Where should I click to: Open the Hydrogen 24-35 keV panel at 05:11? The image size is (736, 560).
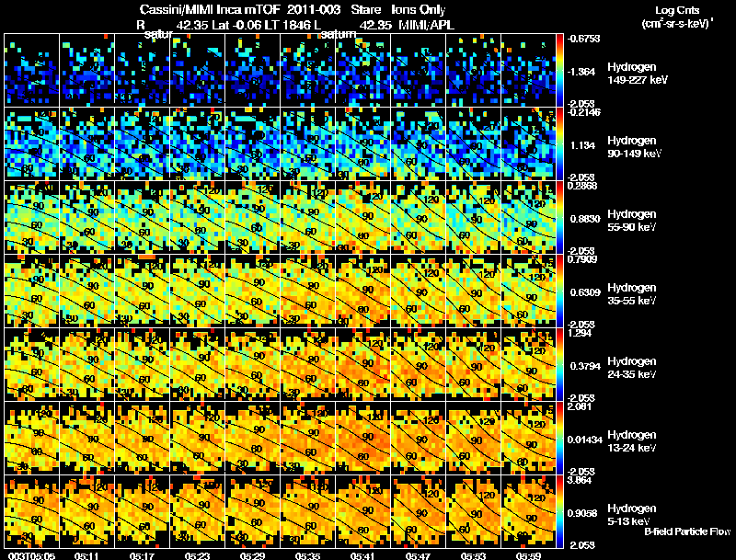pos(86,364)
